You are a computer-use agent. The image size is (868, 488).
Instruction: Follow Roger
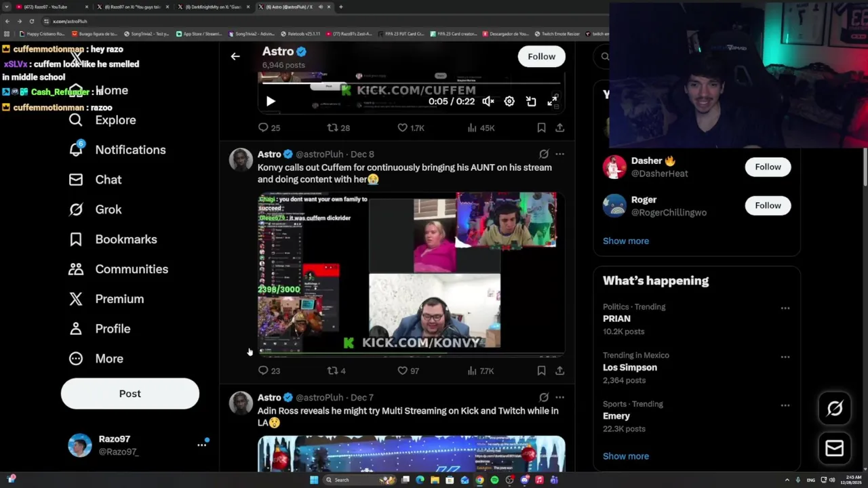click(x=768, y=205)
